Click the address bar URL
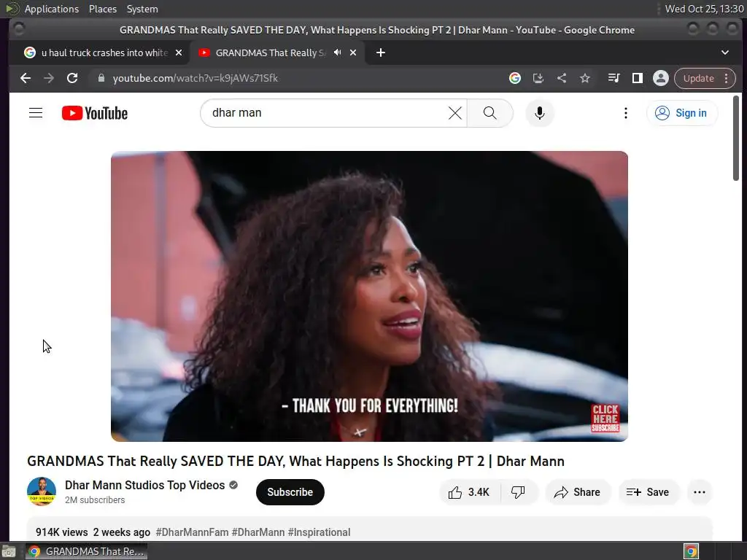The image size is (747, 560). pos(196,78)
